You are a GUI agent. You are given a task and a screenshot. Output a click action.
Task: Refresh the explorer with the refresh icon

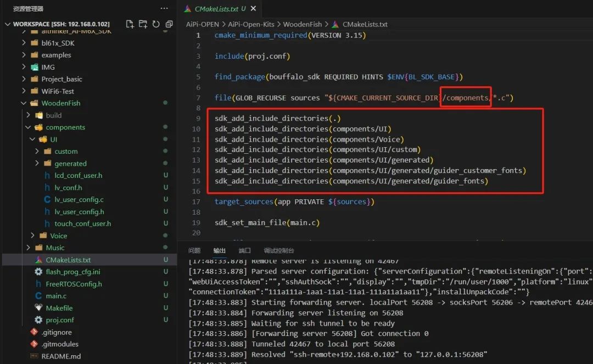(156, 24)
